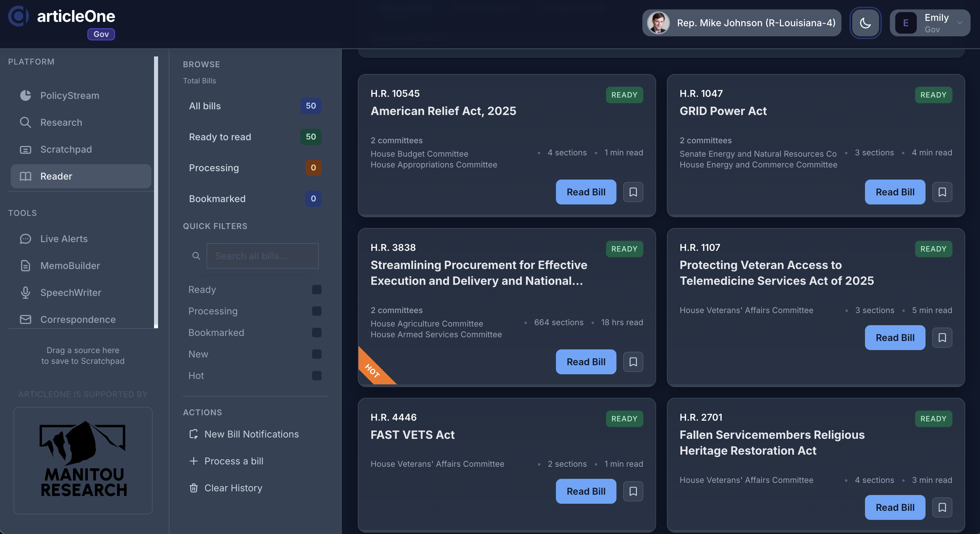
Task: Open the Rep. Mike Johnson selector
Action: 741,23
